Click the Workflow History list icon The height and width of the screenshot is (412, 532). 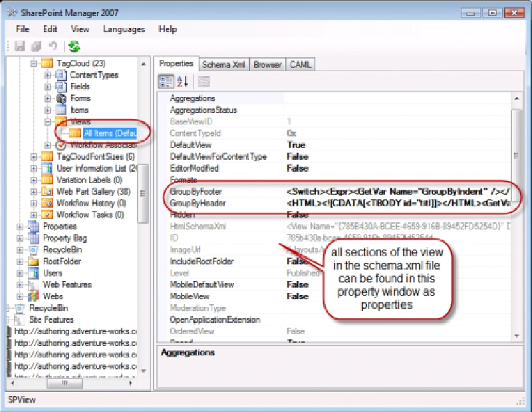pyautogui.click(x=47, y=203)
